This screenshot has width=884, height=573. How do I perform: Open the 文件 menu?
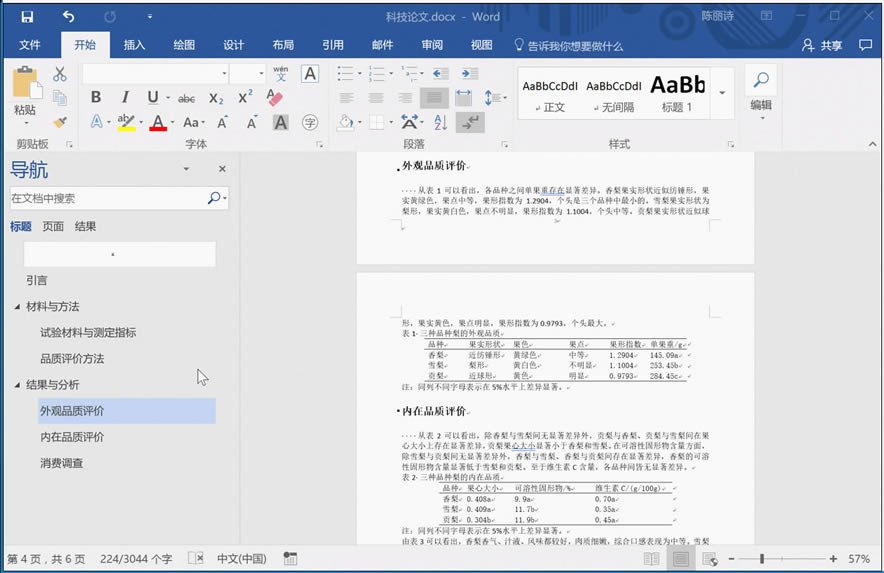point(29,45)
